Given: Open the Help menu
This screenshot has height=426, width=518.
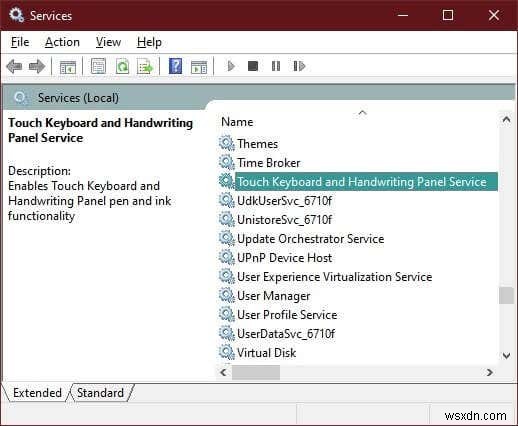Looking at the screenshot, I should 149,42.
